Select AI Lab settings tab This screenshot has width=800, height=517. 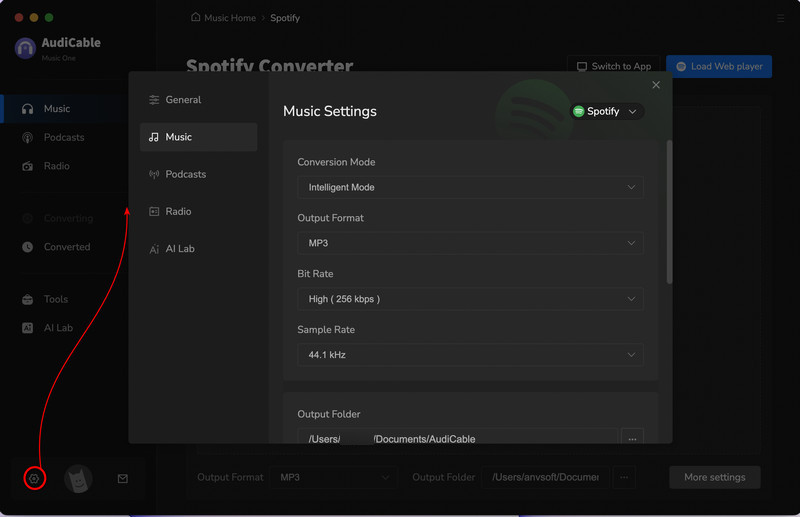pos(198,249)
